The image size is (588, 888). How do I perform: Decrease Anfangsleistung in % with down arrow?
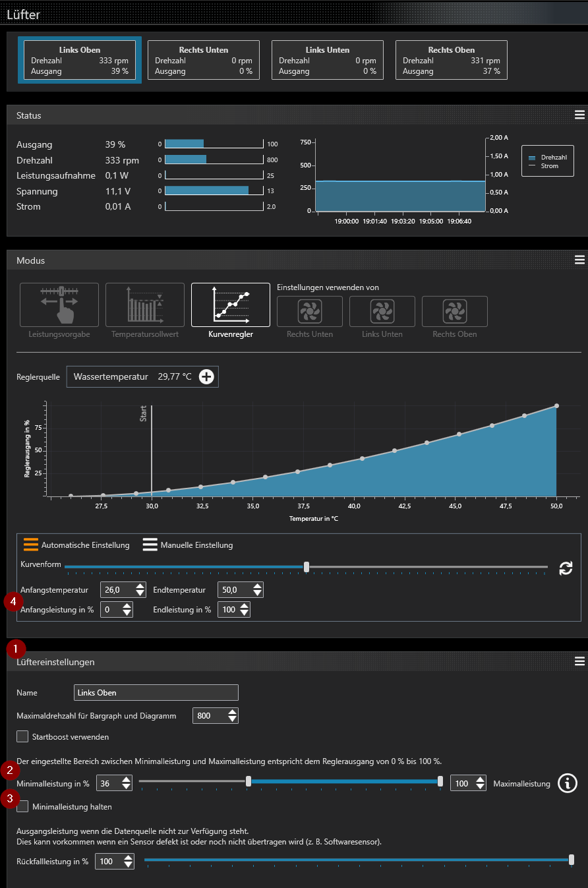coord(127,614)
